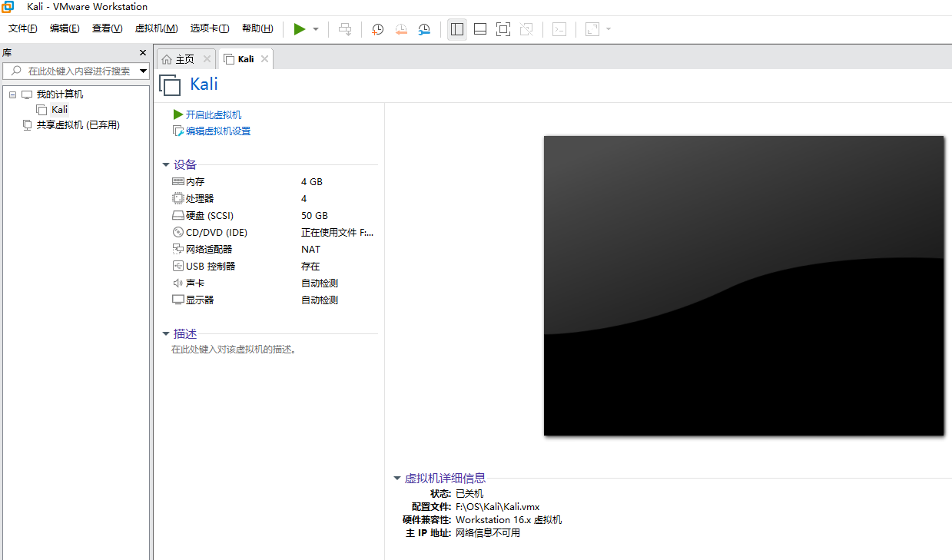Open the 帮助(H) menu

coord(257,28)
